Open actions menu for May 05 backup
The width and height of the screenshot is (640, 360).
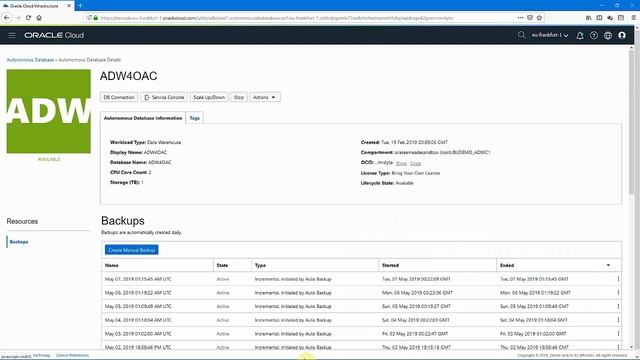[x=618, y=306]
